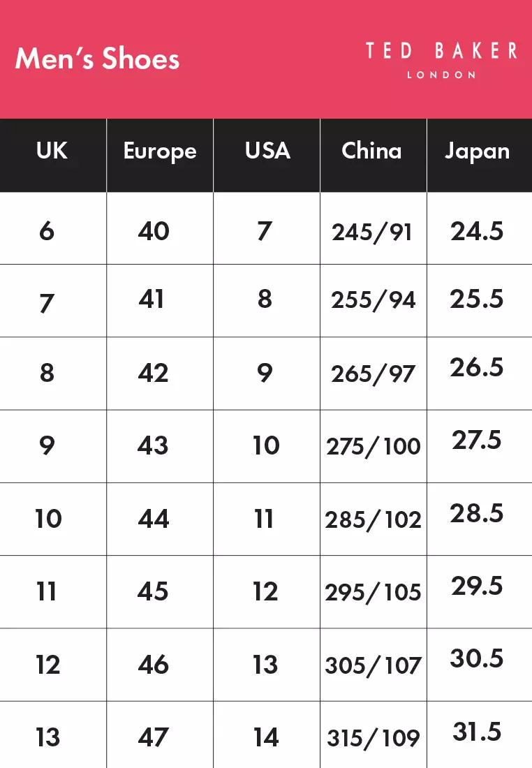Select the Europe column header
This screenshot has width=532, height=768.
coord(160,155)
